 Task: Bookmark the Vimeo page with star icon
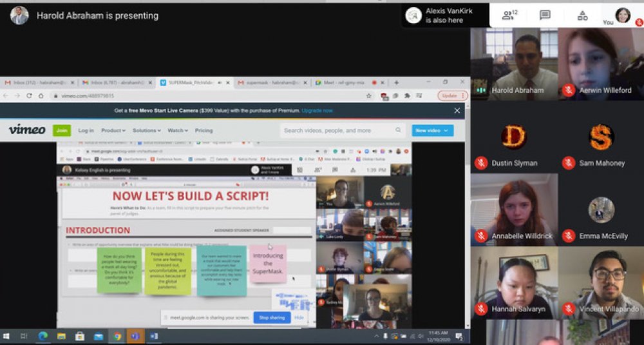pyautogui.click(x=369, y=95)
